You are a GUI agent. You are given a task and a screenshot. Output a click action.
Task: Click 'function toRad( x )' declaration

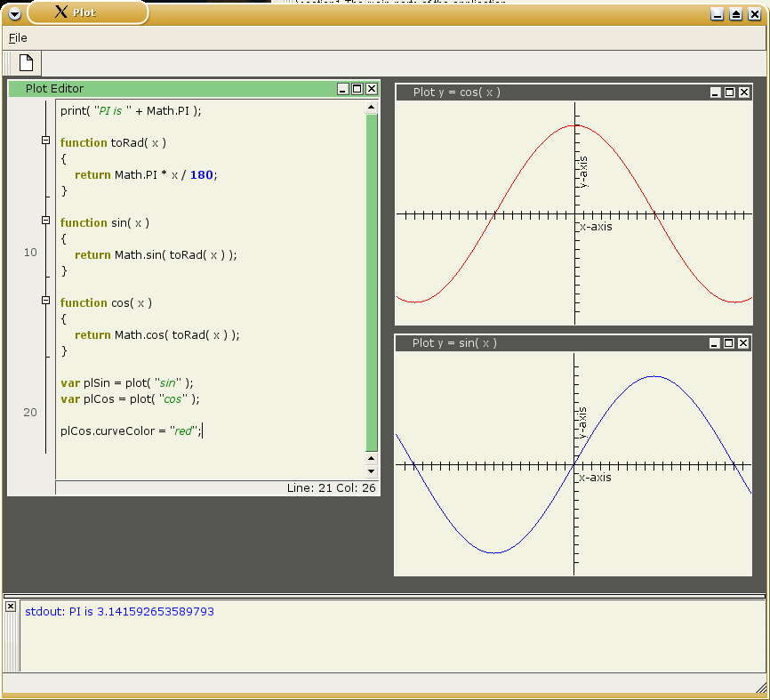113,143
